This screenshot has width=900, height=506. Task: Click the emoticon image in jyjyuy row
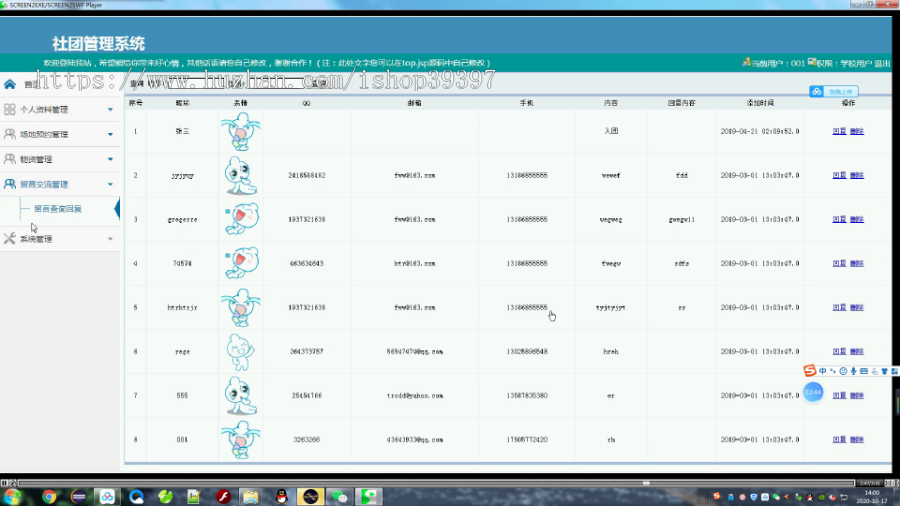240,176
